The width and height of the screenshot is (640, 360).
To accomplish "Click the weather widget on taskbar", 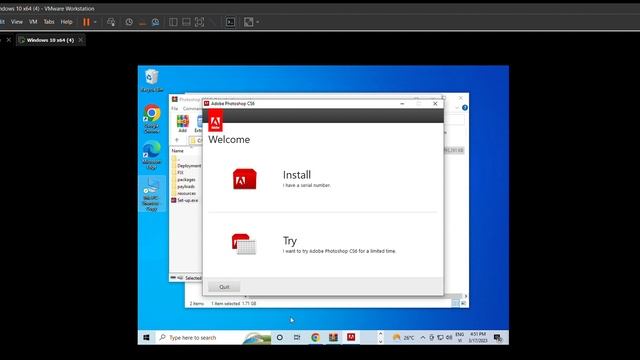I will click(403, 338).
